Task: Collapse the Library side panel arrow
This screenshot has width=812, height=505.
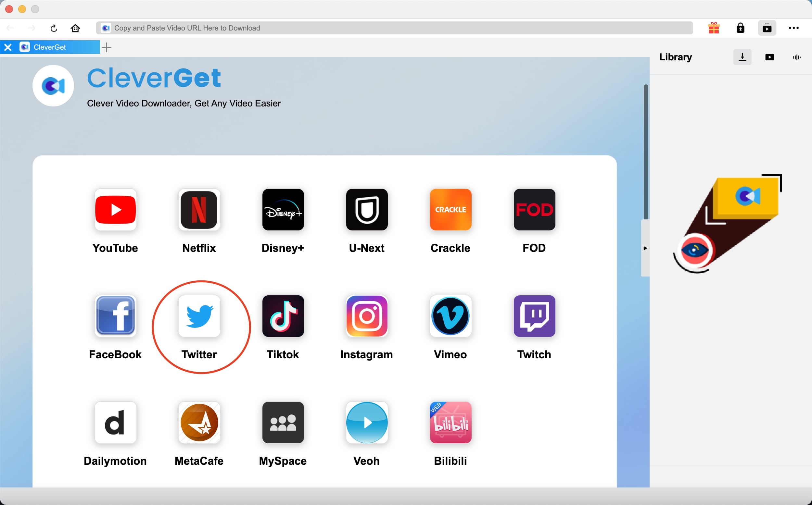Action: (x=645, y=248)
